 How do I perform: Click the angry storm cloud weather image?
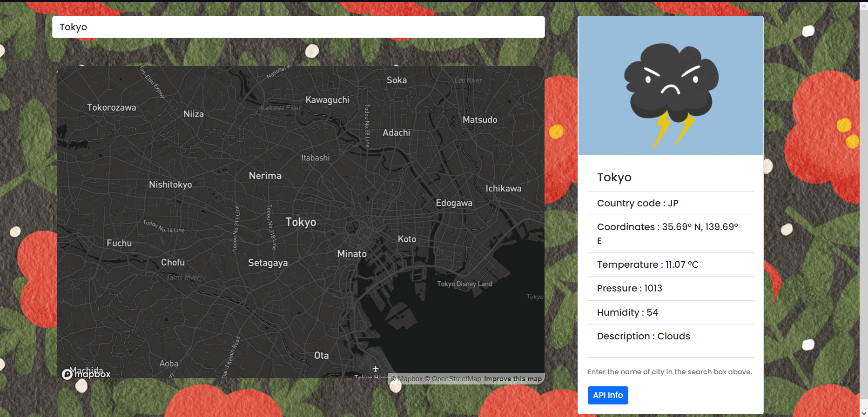click(x=671, y=86)
